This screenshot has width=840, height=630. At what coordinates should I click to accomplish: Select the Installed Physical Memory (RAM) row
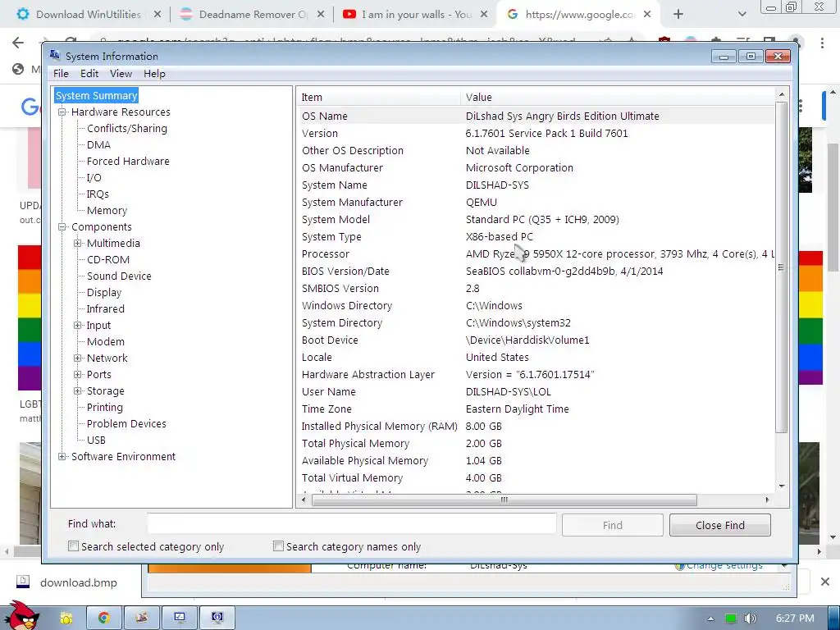click(535, 426)
